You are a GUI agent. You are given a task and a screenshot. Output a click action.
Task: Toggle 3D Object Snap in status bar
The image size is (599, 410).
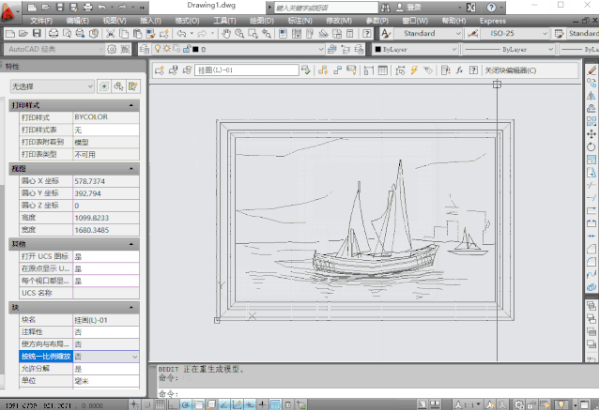point(211,404)
